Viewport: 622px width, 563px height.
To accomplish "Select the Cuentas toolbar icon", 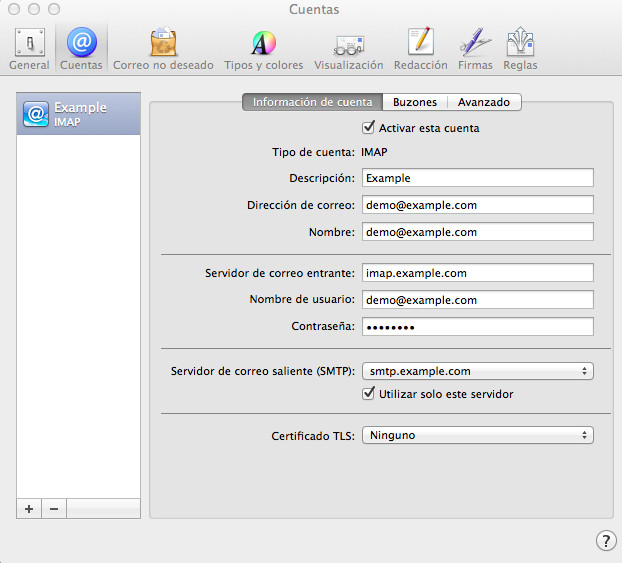I will pos(81,48).
